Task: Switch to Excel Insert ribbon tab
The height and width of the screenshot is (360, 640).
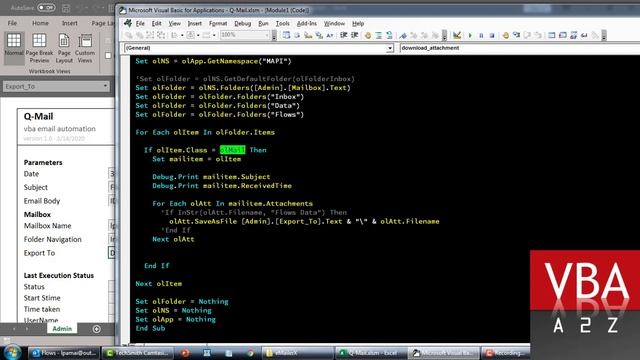Action: (x=69, y=23)
